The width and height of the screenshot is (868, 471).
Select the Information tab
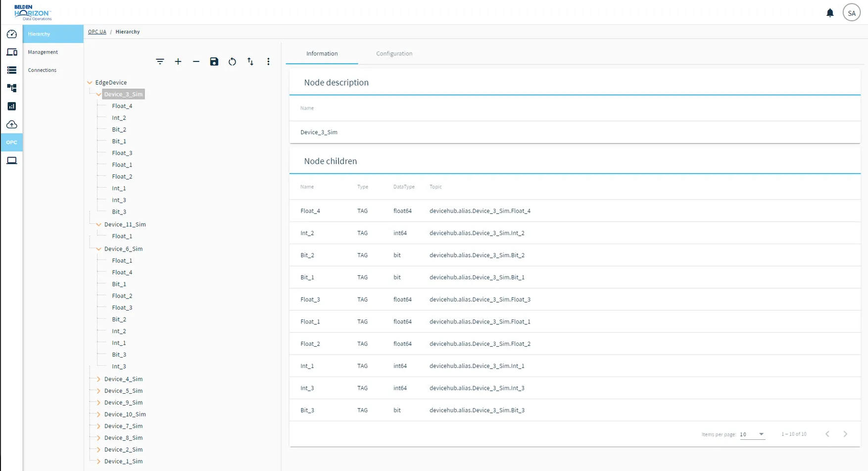[322, 53]
